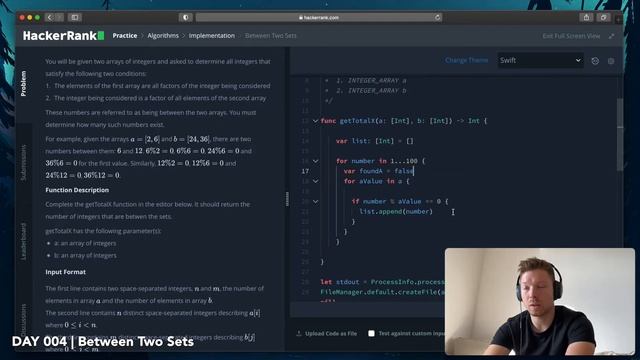This screenshot has width=640, height=360.
Task: Fold the for aValue in a loop
Action: pos(316,181)
